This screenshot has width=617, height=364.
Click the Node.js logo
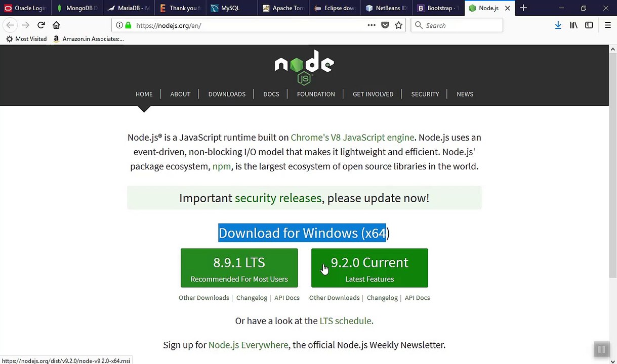(x=304, y=67)
